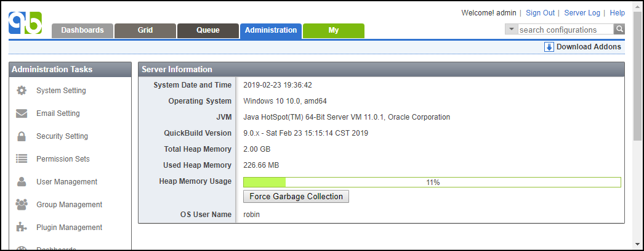Expand the search options dropdown arrow
644x251 pixels.
[x=512, y=29]
